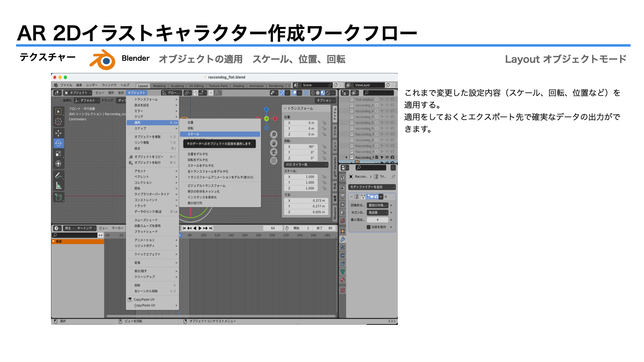Open the Nゴン method 高品質 dropdown

[x=378, y=213]
